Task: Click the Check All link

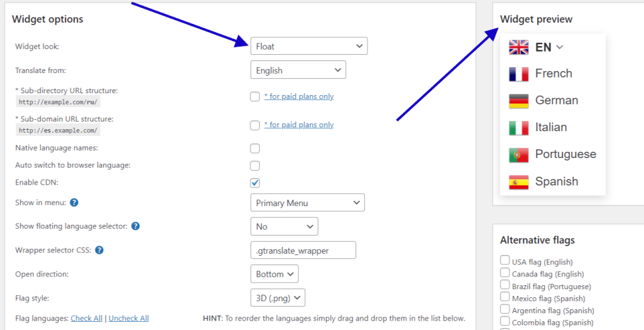Action: coord(87,318)
